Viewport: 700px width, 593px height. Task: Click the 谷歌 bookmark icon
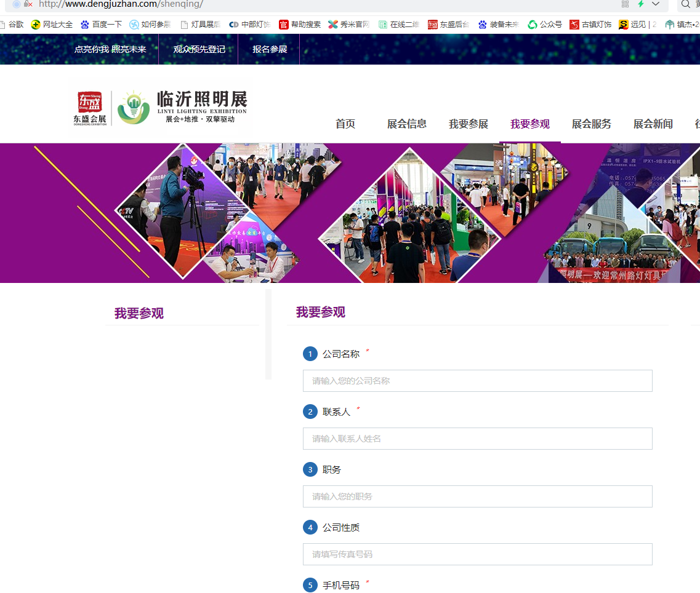[4, 25]
